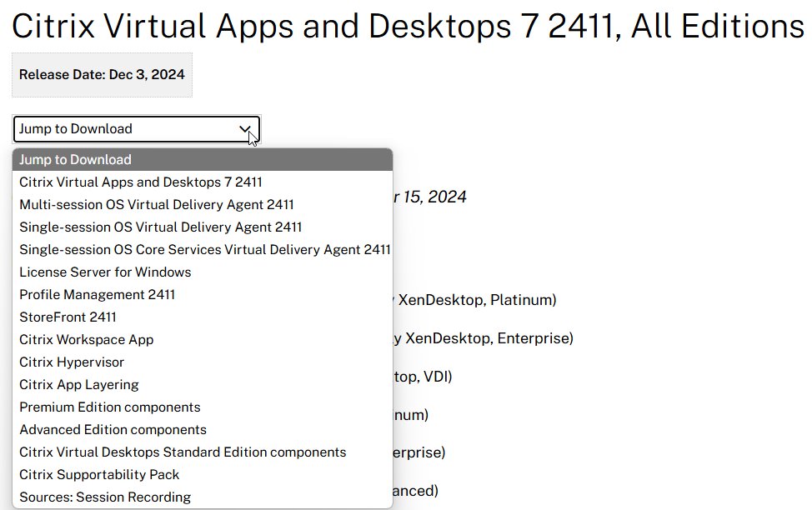Select Citrix Virtual Desktops Standard Edition components
The image size is (812, 510).
coord(181,452)
